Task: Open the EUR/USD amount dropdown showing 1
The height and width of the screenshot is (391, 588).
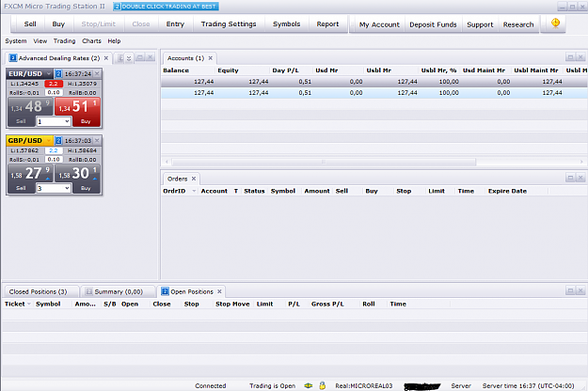Action: point(67,121)
